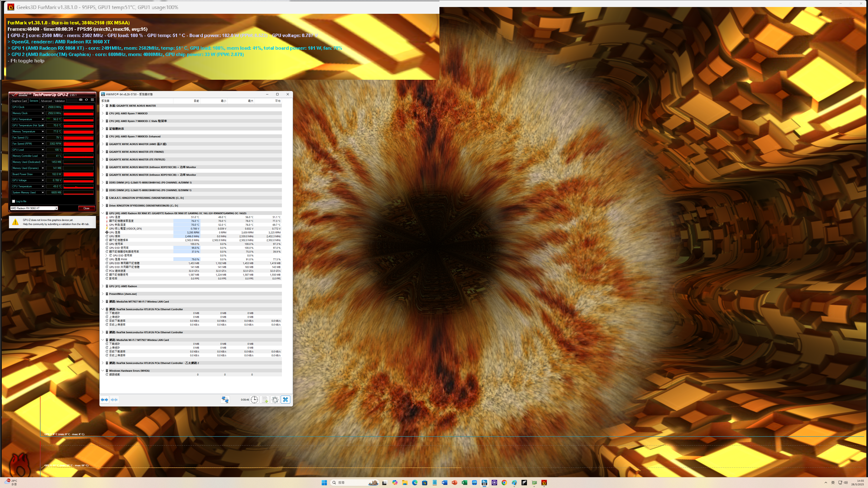Expand GPU [#1] AMD Radeon node
The height and width of the screenshot is (488, 868).
103,286
